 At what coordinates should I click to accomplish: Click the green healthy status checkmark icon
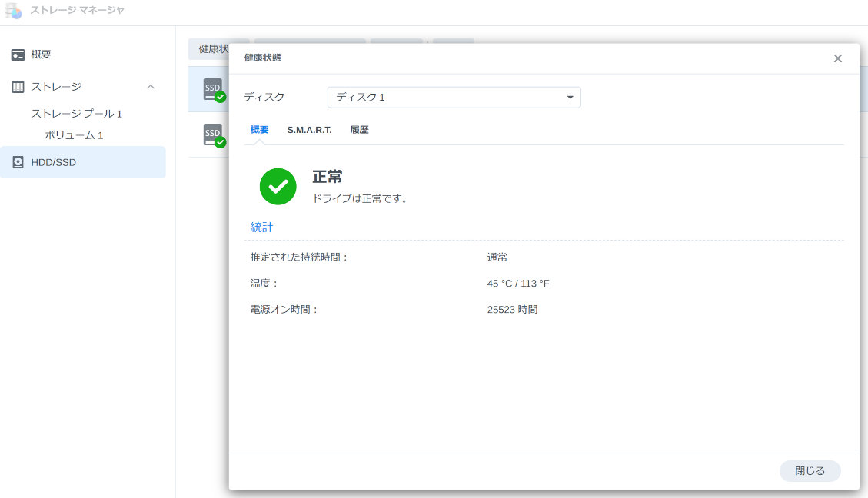pos(278,187)
